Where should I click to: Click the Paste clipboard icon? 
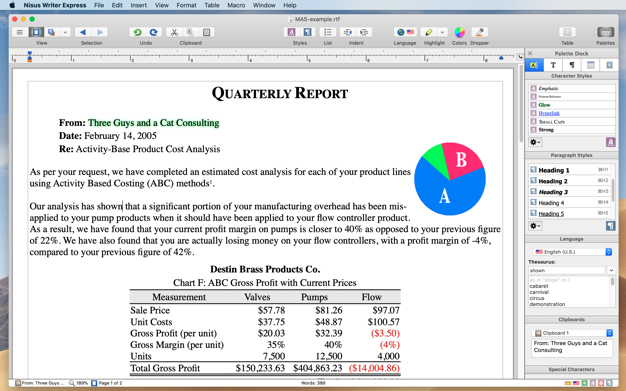pyautogui.click(x=206, y=32)
